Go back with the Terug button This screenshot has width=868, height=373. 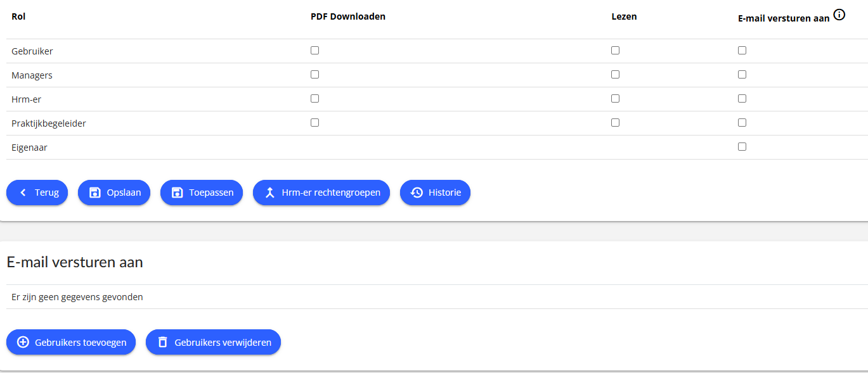click(x=37, y=193)
